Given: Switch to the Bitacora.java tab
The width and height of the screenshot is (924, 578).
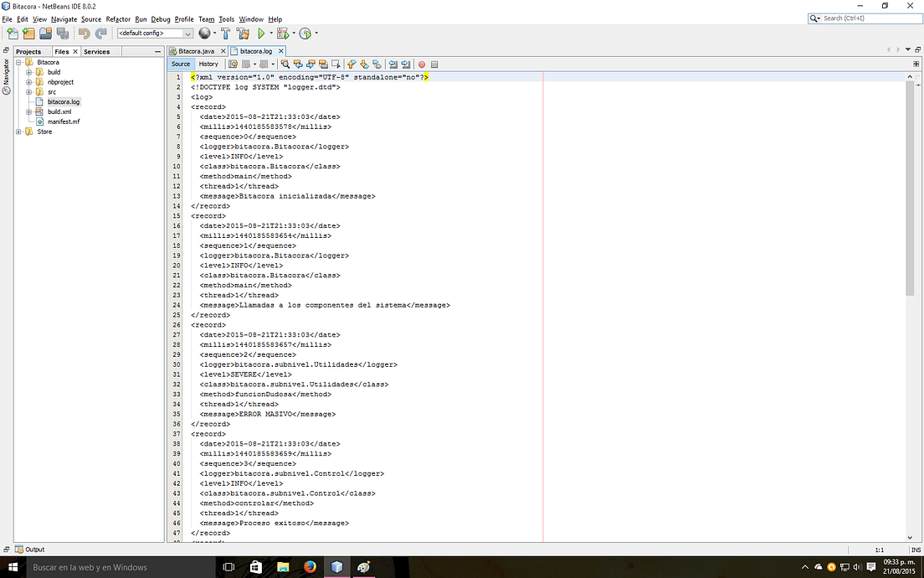Looking at the screenshot, I should point(196,50).
